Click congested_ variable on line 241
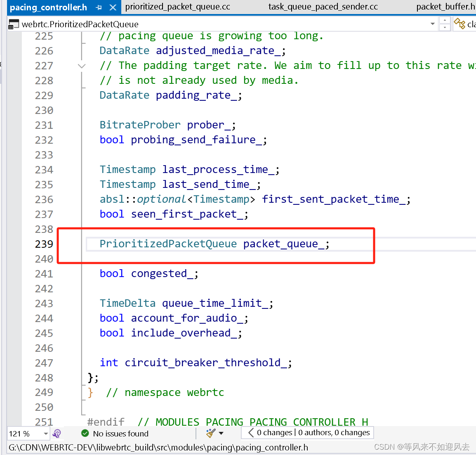 coord(162,274)
